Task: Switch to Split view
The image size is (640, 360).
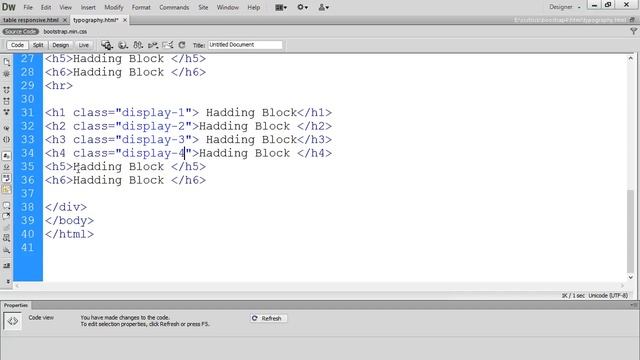Action: click(x=38, y=45)
